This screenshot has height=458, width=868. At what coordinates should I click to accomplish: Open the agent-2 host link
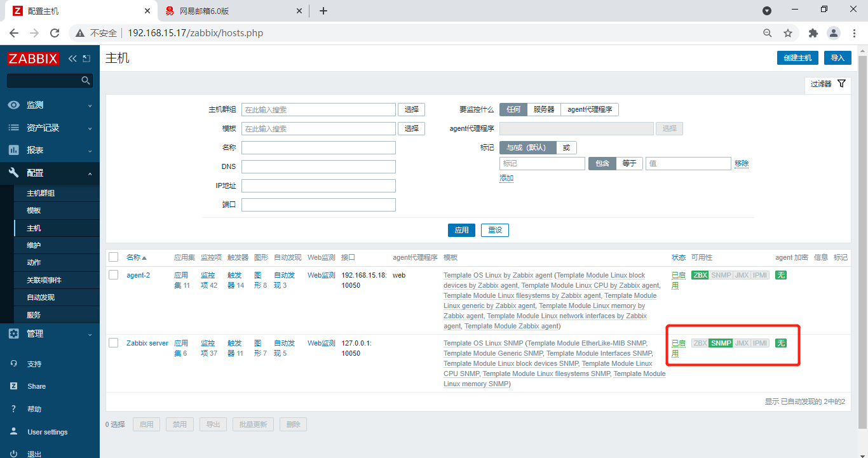click(x=138, y=275)
